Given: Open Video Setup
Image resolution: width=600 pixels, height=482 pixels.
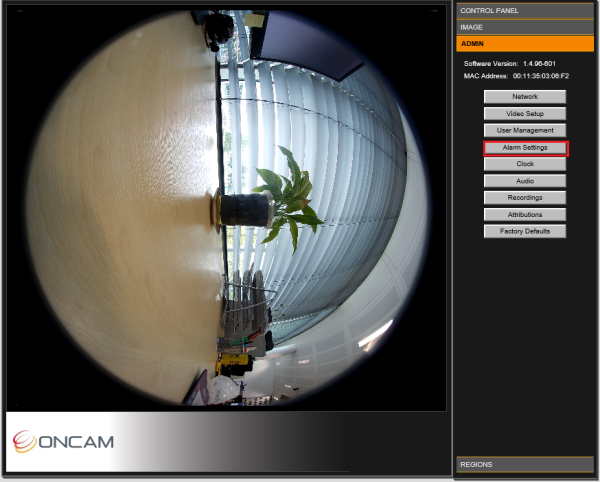Looking at the screenshot, I should coord(525,114).
